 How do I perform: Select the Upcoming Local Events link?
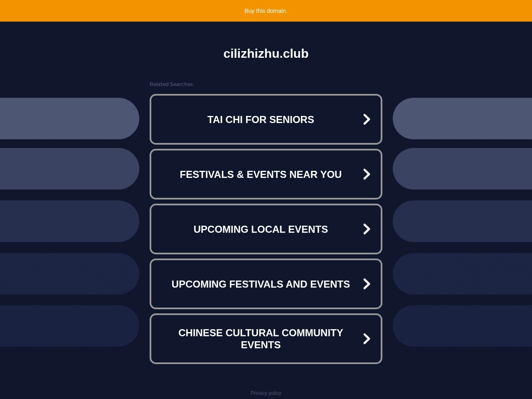pyautogui.click(x=261, y=229)
